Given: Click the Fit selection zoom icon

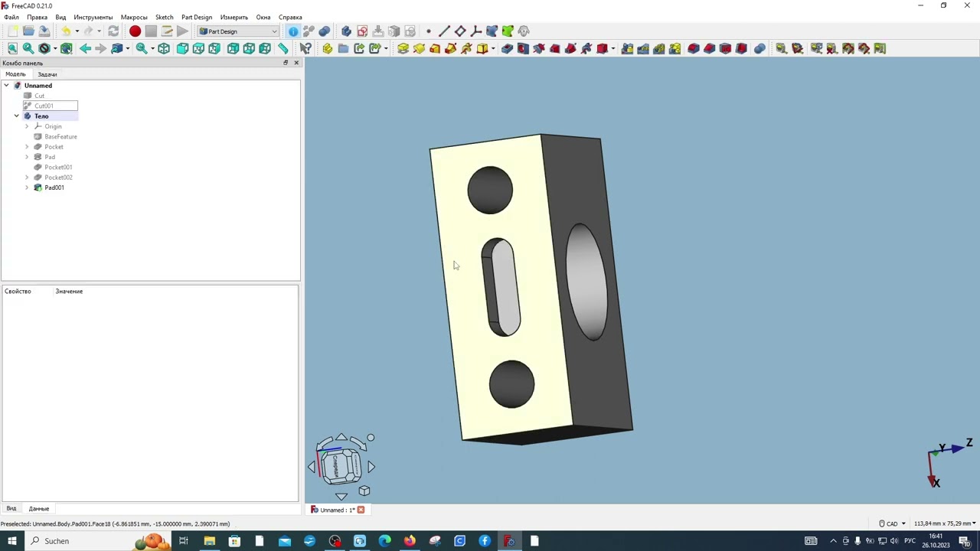Looking at the screenshot, I should tap(28, 49).
